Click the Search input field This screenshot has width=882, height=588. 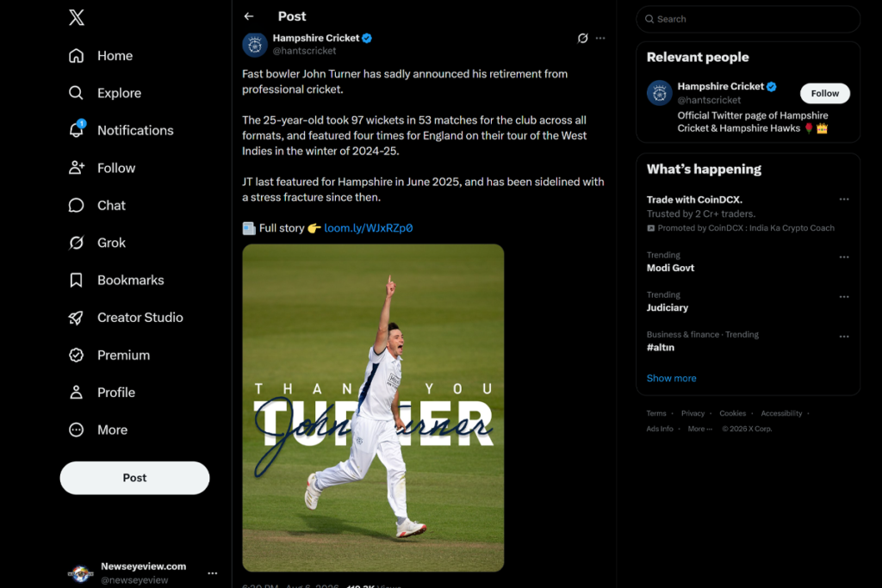[x=748, y=19]
